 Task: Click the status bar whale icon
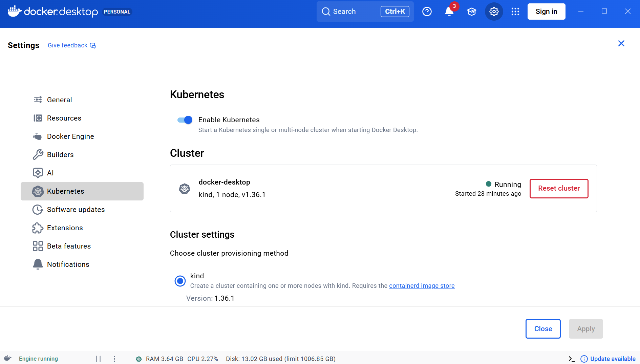pos(8,358)
